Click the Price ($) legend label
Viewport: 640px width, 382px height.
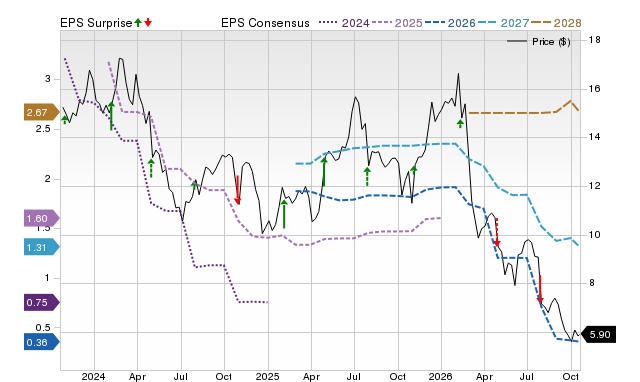pos(551,42)
